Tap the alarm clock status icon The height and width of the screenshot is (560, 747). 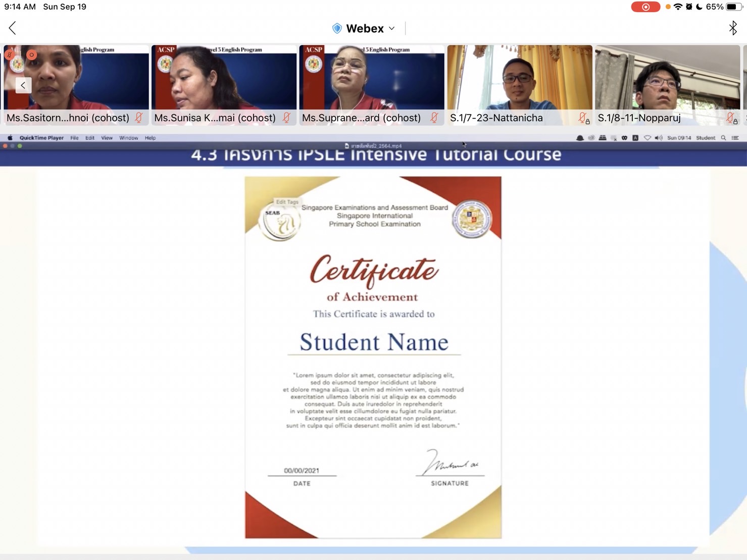tap(689, 7)
